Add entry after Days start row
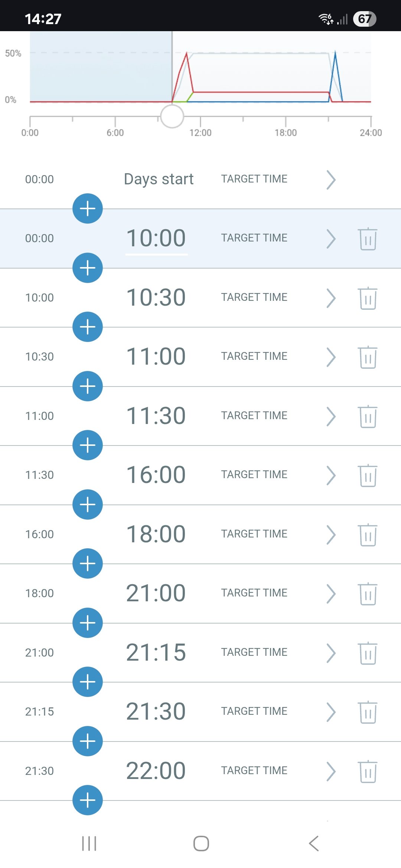Screen dimensions: 401x868 tap(88, 208)
